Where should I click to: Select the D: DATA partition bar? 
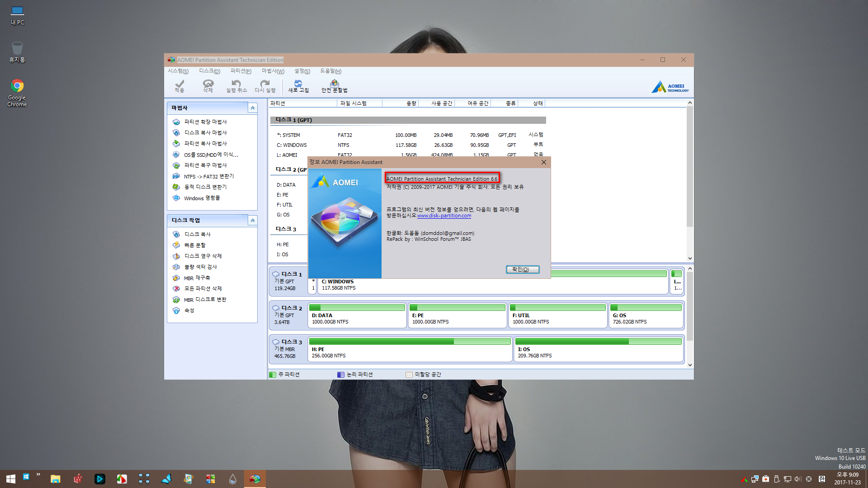coord(357,315)
